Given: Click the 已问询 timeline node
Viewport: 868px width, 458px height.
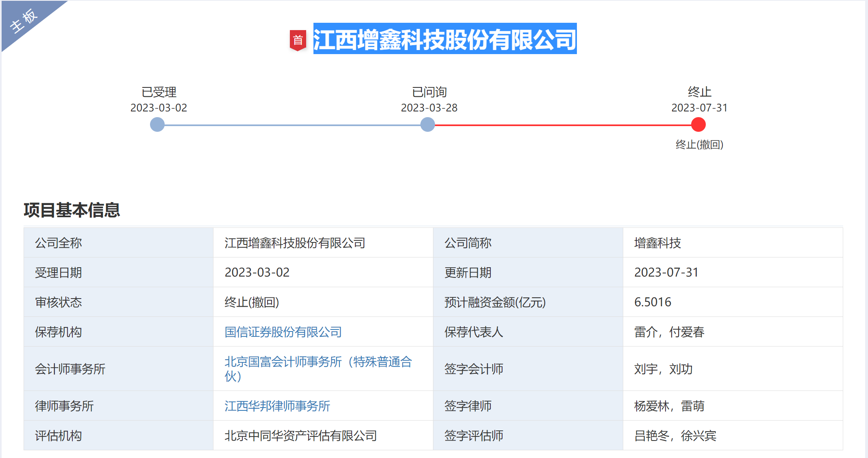Looking at the screenshot, I should tap(428, 124).
